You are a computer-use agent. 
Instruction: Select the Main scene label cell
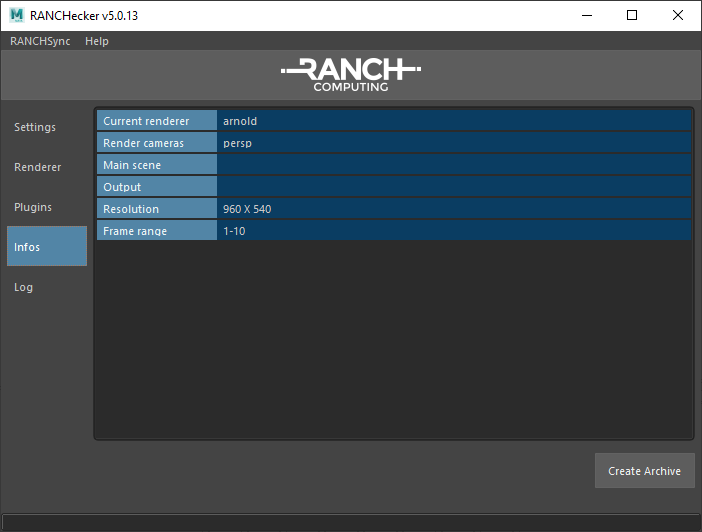157,165
